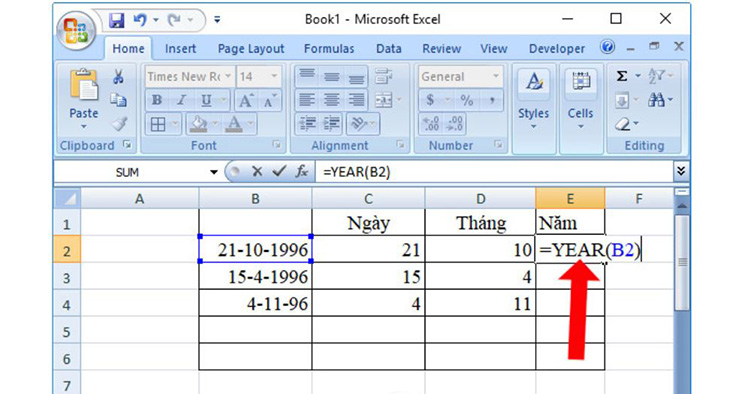Cancel formula entry with X button

click(x=257, y=172)
